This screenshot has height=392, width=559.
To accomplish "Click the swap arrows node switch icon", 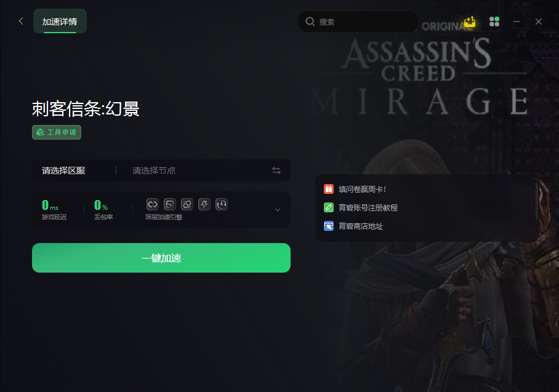I will 276,170.
